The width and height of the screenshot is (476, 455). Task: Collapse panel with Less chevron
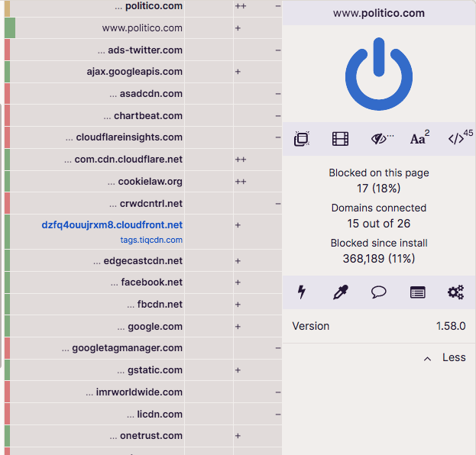445,357
